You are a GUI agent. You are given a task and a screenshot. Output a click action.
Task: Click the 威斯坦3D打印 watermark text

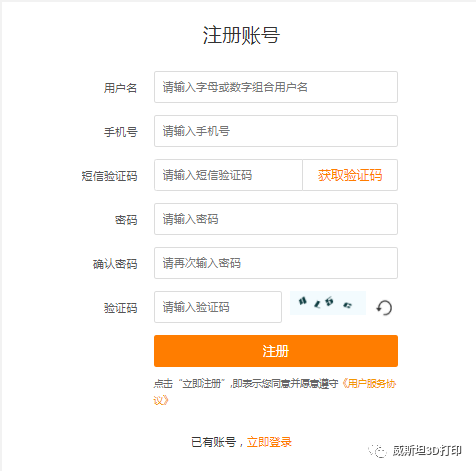coord(427,451)
